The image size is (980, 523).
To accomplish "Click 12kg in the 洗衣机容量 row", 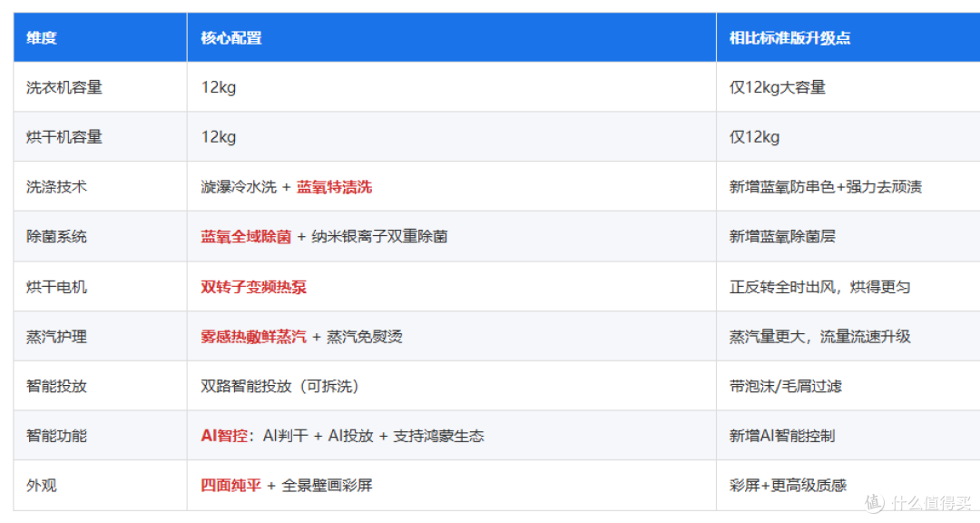I will point(218,87).
